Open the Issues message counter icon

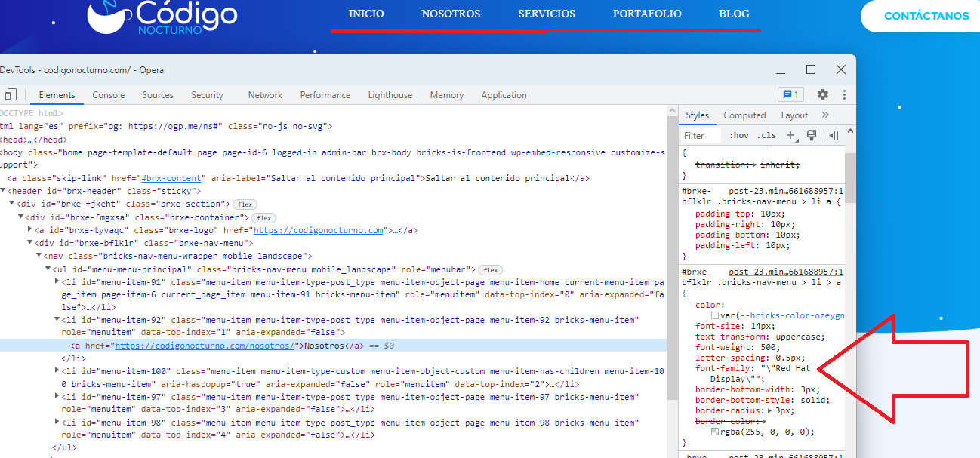[790, 94]
